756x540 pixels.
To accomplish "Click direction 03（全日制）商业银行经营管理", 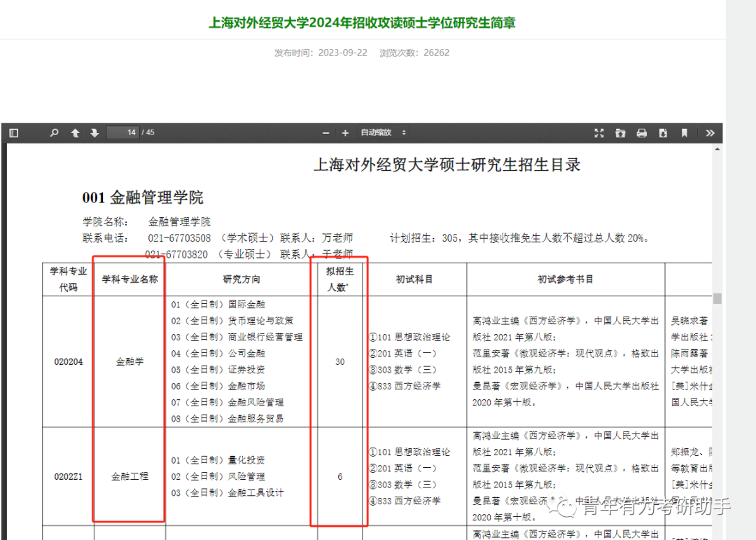I will click(237, 338).
